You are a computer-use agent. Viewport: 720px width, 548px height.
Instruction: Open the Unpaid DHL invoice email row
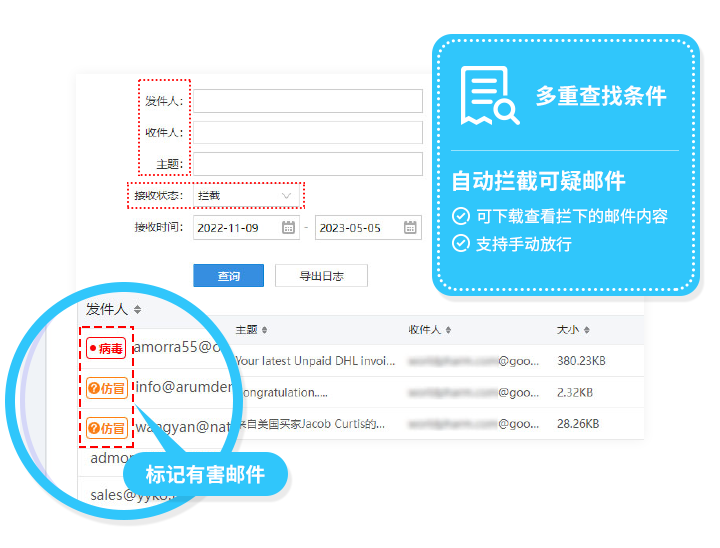tap(310, 361)
